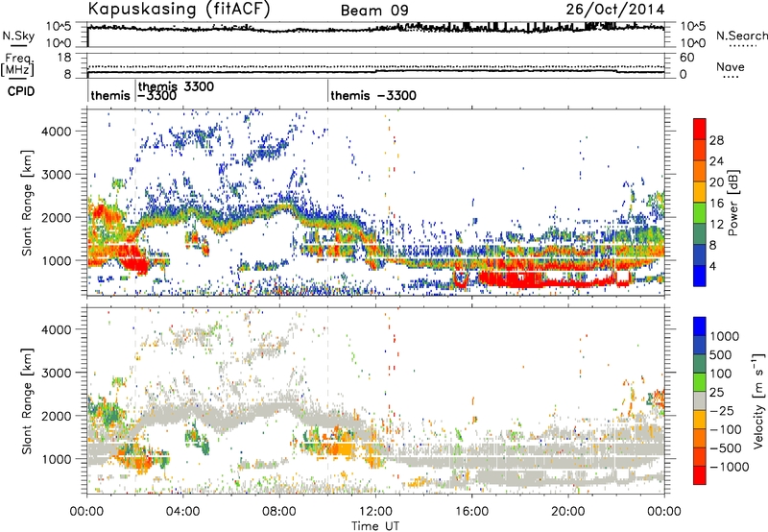Click the -500 label on Velocity colorbar

(726, 447)
